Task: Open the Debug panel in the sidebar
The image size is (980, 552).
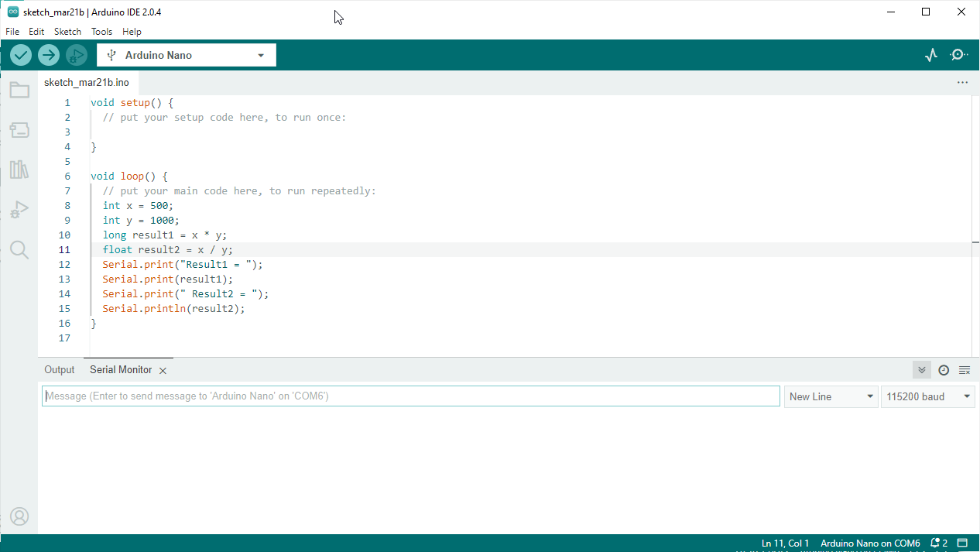Action: [x=19, y=210]
